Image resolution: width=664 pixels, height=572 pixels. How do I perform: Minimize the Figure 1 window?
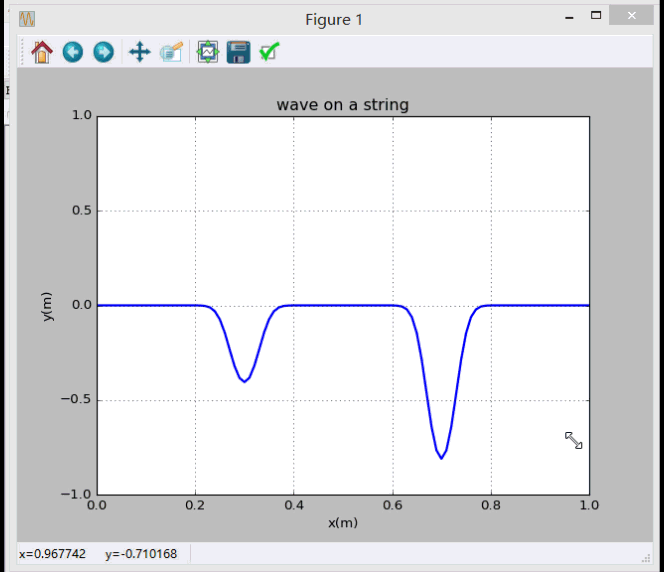pos(569,17)
